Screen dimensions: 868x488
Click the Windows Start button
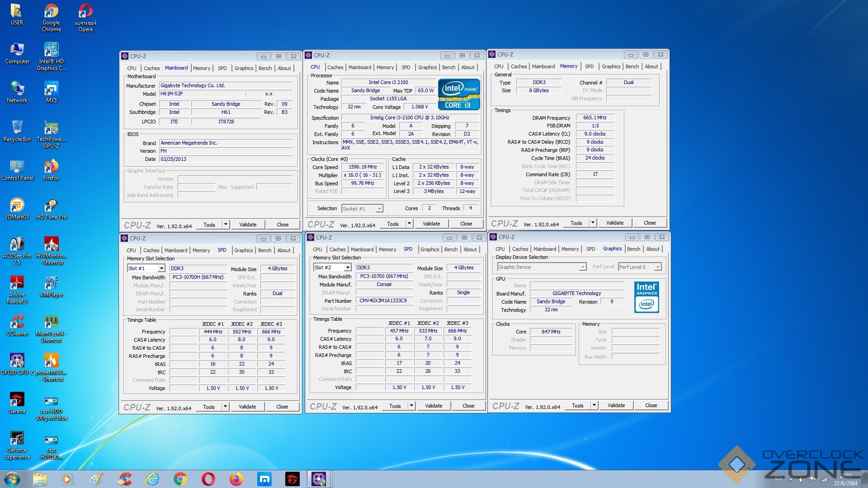click(12, 479)
